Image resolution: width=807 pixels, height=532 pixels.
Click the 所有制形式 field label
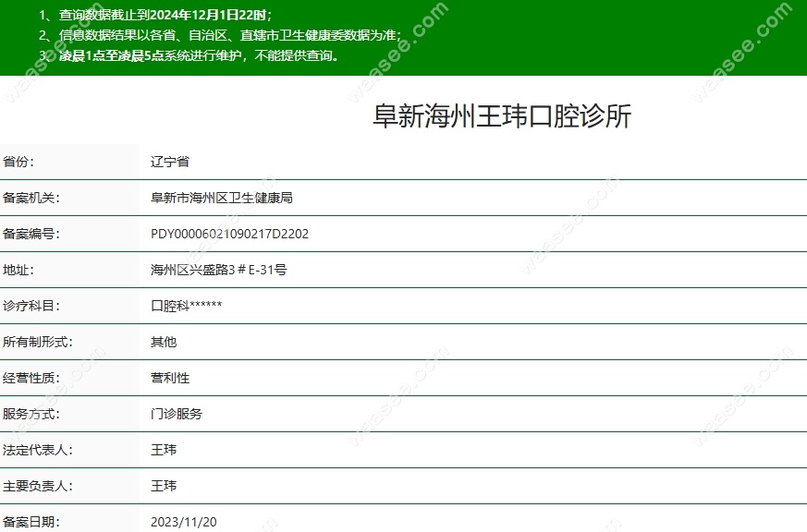(37, 342)
